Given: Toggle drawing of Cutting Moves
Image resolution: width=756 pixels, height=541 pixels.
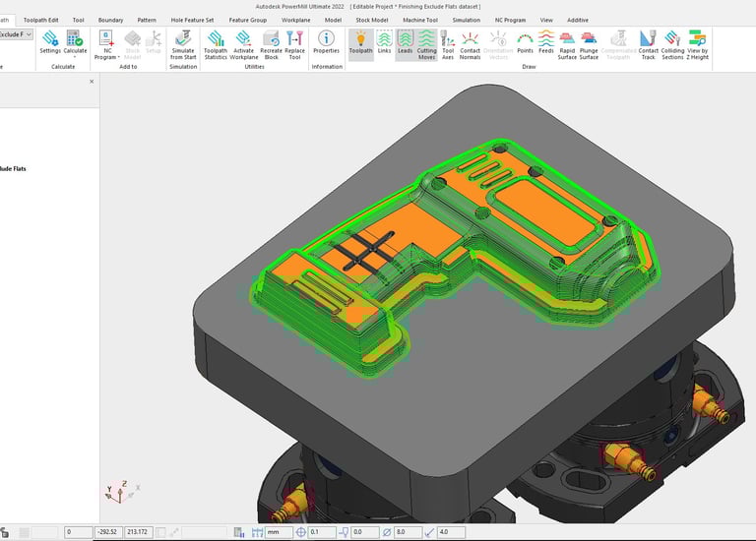Looking at the screenshot, I should point(426,45).
